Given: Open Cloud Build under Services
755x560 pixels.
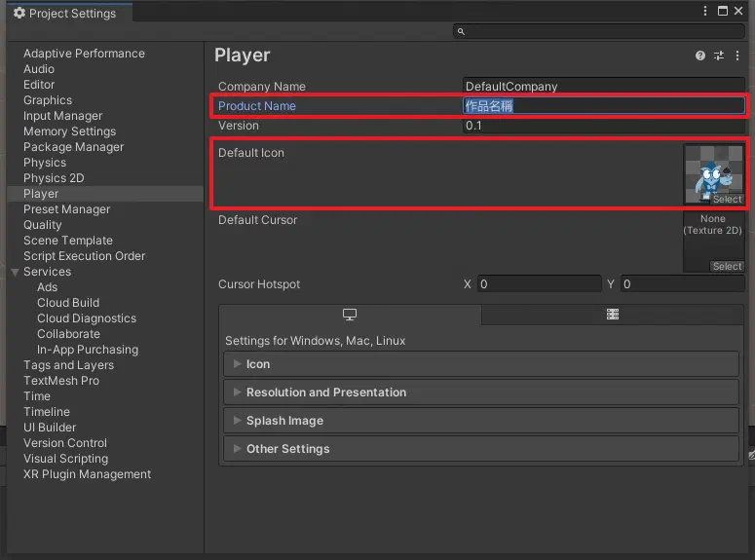Looking at the screenshot, I should [68, 303].
